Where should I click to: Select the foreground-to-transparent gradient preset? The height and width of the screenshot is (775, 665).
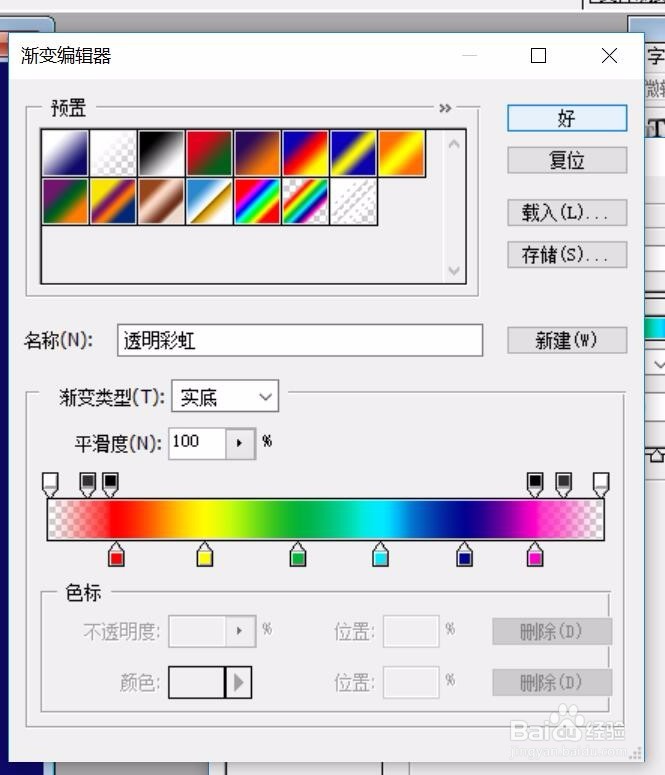coord(113,153)
